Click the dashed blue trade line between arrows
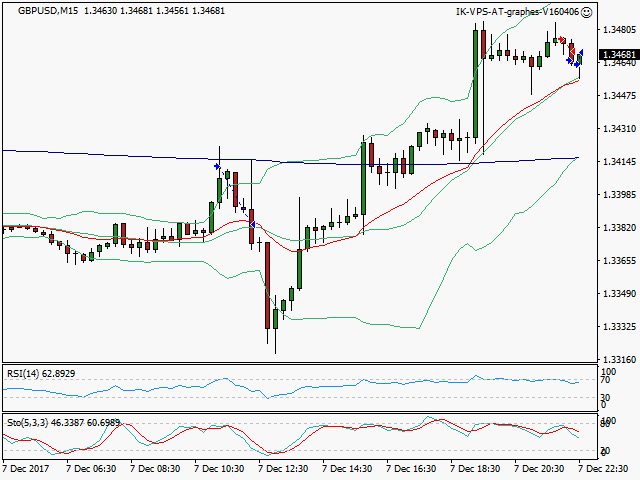The image size is (640, 480). [x=236, y=196]
